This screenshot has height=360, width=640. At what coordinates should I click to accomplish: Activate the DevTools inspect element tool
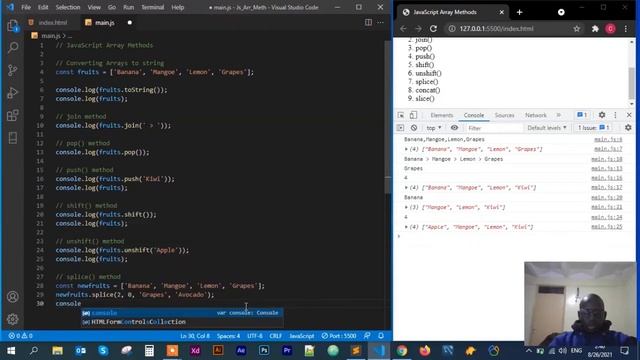click(401, 115)
